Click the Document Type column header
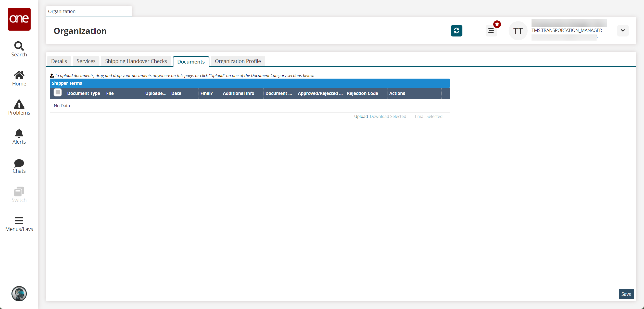Viewport: 644px width, 309px height. click(84, 93)
